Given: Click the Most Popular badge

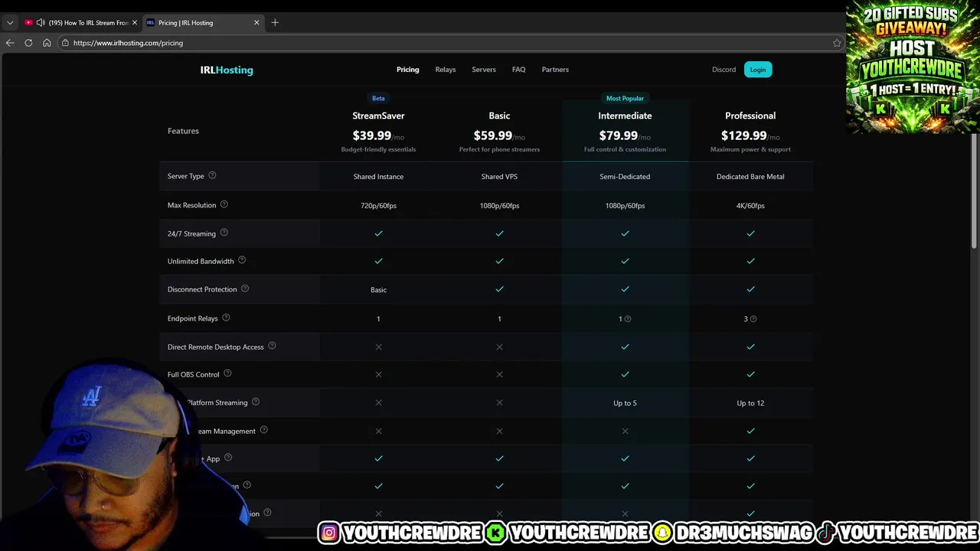Looking at the screenshot, I should coord(625,98).
